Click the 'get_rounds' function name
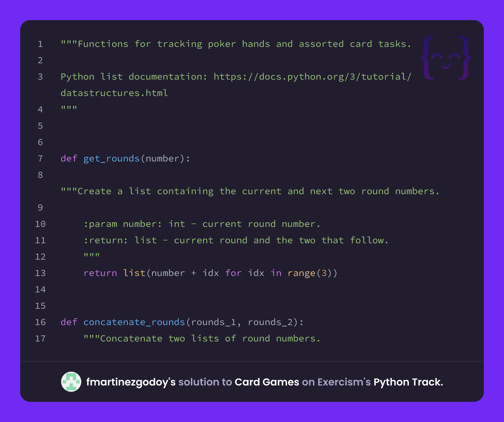The height and width of the screenshot is (422, 504). [x=112, y=158]
